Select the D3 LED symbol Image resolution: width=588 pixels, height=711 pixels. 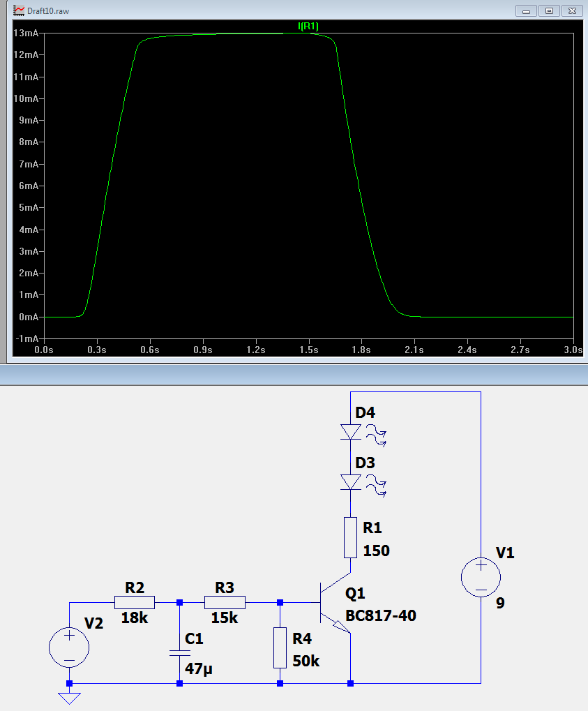coord(350,482)
